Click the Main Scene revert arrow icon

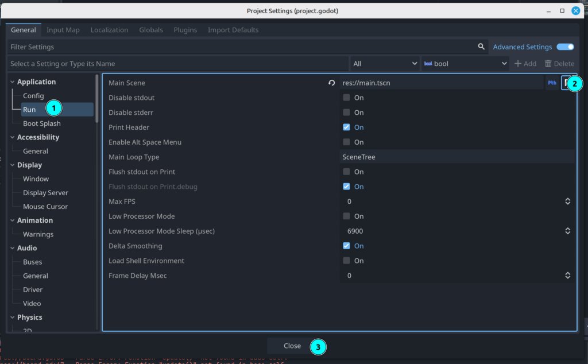click(331, 83)
